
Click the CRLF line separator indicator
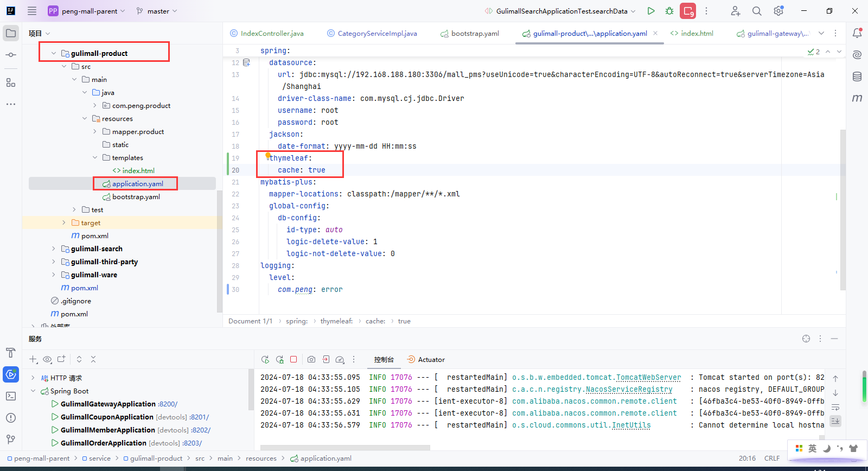point(772,458)
